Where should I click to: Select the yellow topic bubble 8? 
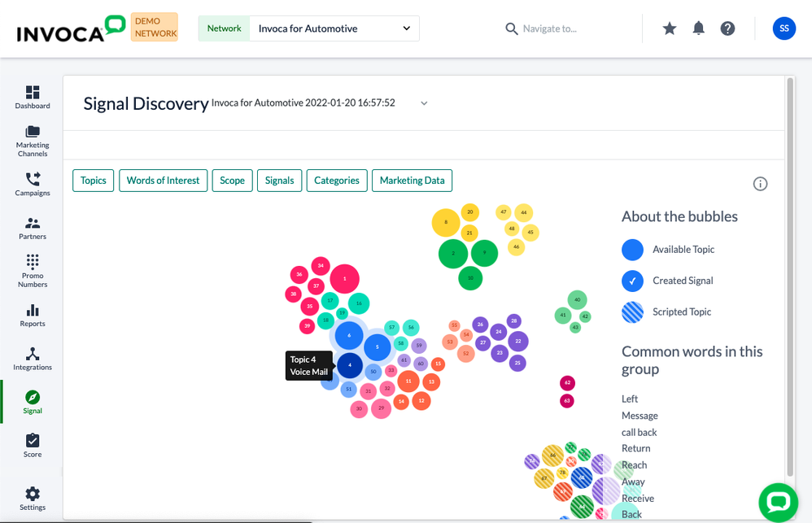(x=446, y=222)
